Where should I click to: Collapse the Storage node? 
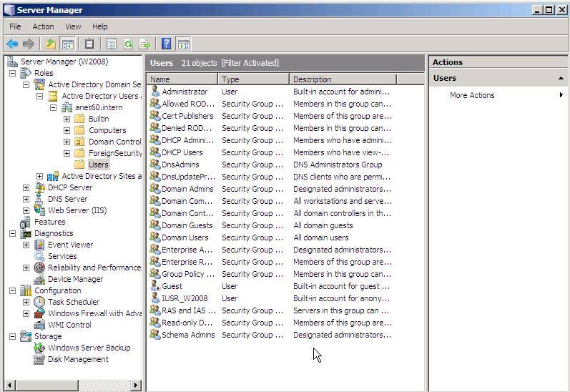(x=12, y=336)
